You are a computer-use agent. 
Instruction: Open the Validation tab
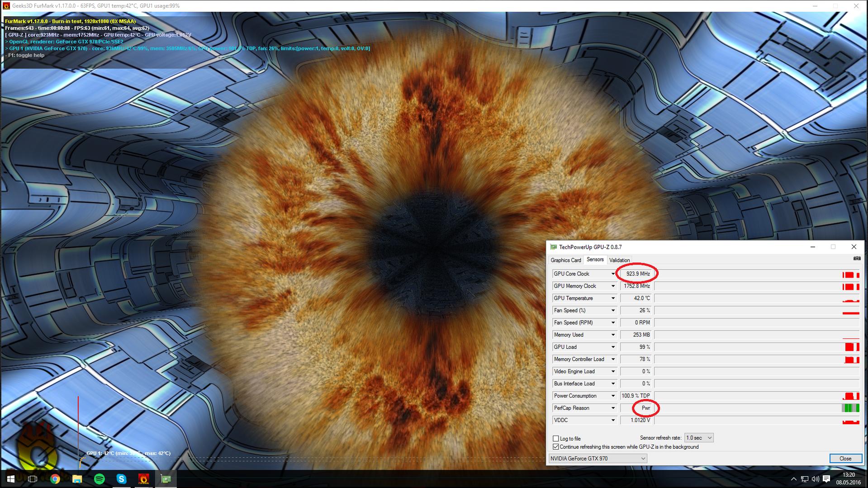[619, 260]
